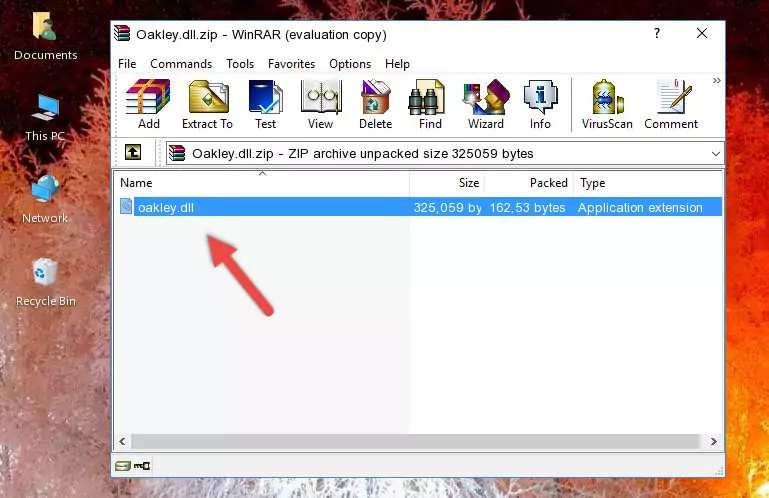Screen dimensions: 769x498
Task: Open the File menu
Action: pyautogui.click(x=127, y=64)
